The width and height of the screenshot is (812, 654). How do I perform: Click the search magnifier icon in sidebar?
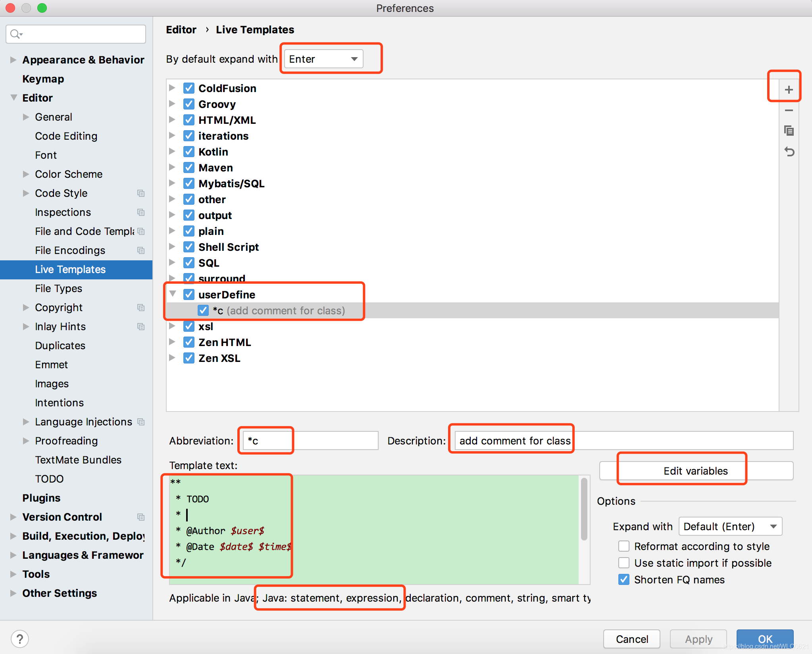(15, 34)
